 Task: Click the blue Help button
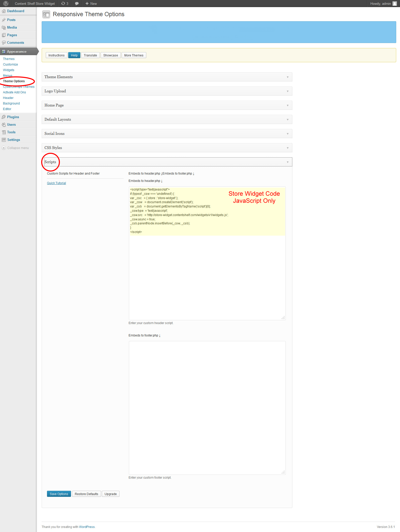click(74, 55)
